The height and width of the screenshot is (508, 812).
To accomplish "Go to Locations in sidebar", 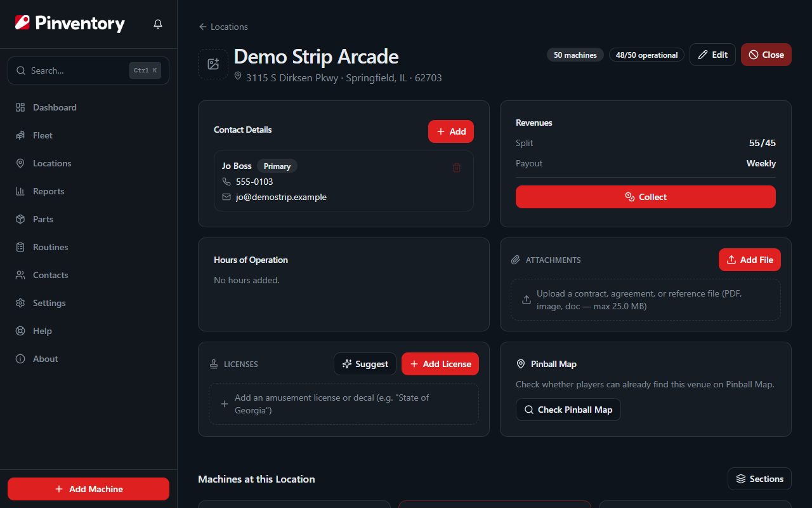I will pyautogui.click(x=88, y=163).
